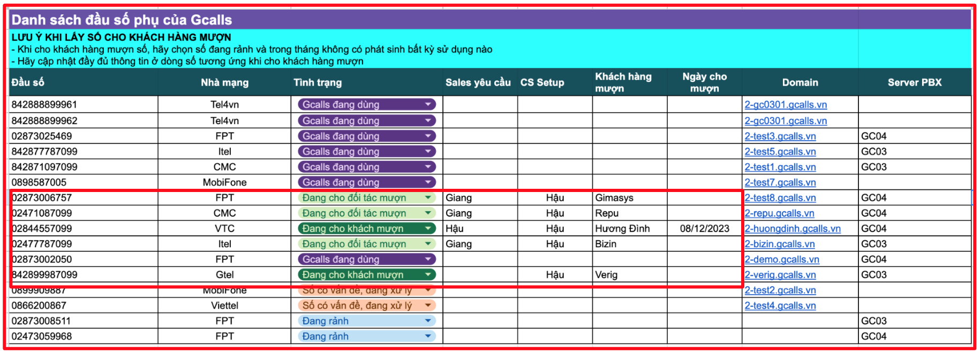Viewport: 980px width, 353px height.
Task: Open status dropdown for row 02471087099
Action: (428, 213)
